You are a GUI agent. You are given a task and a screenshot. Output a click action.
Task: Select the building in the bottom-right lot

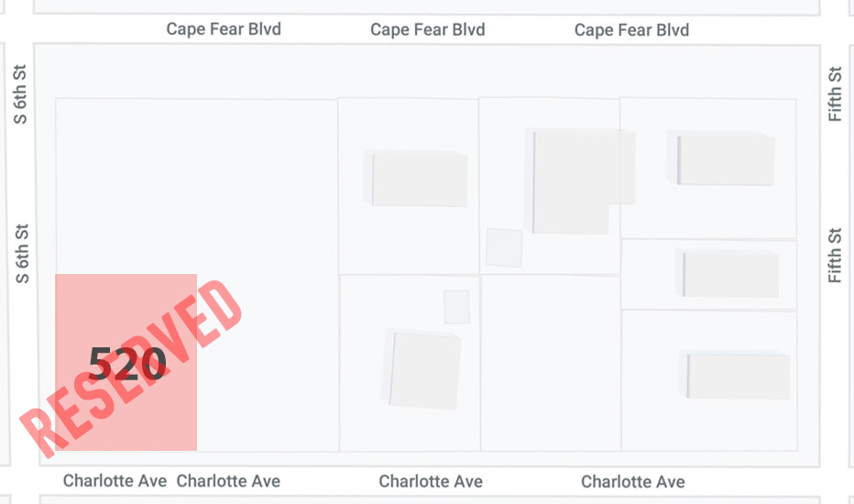click(734, 375)
